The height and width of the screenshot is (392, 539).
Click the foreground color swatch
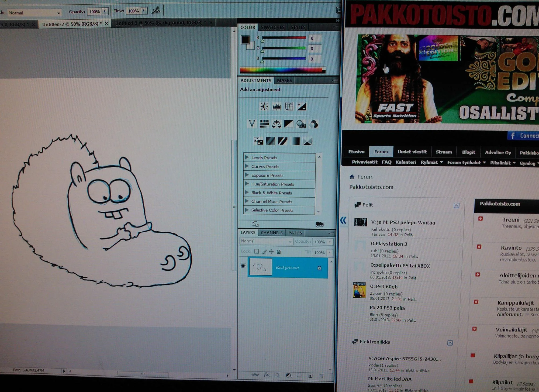click(245, 40)
